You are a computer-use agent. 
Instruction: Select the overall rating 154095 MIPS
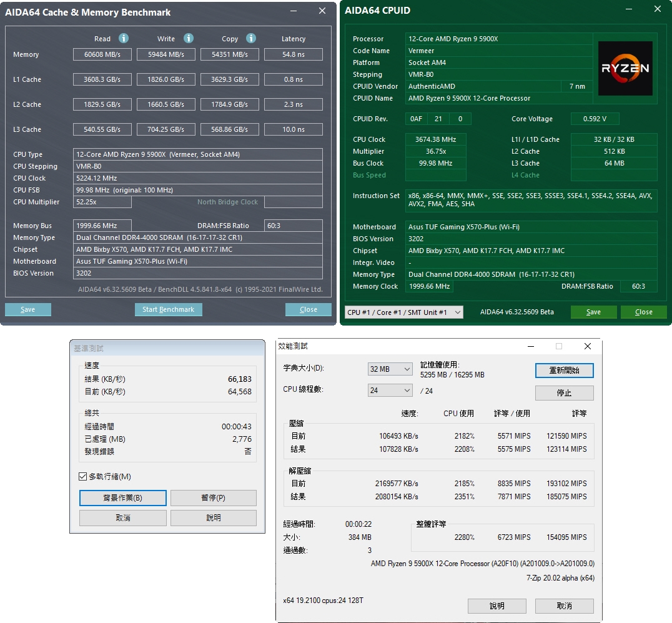coord(566,537)
